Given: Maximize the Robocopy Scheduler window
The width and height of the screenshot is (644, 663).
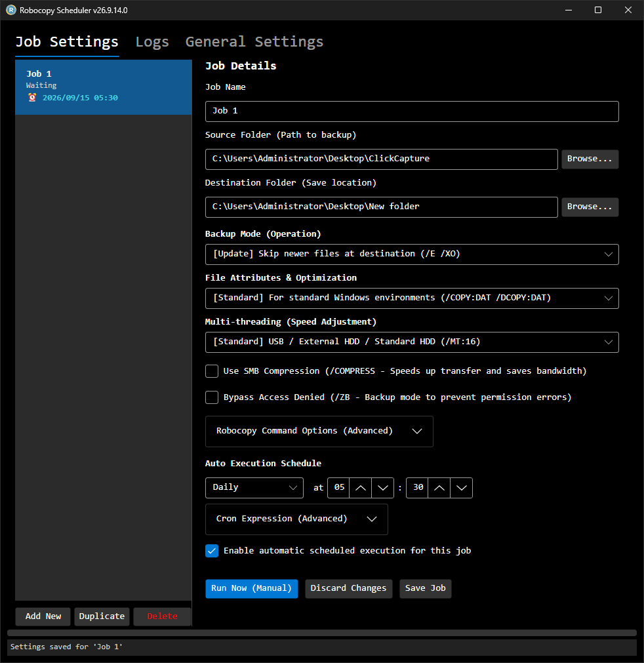Looking at the screenshot, I should pyautogui.click(x=598, y=10).
